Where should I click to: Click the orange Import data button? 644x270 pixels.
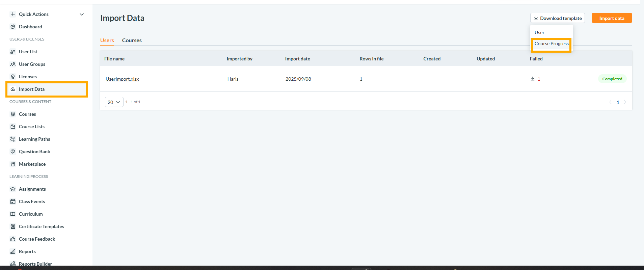612,18
